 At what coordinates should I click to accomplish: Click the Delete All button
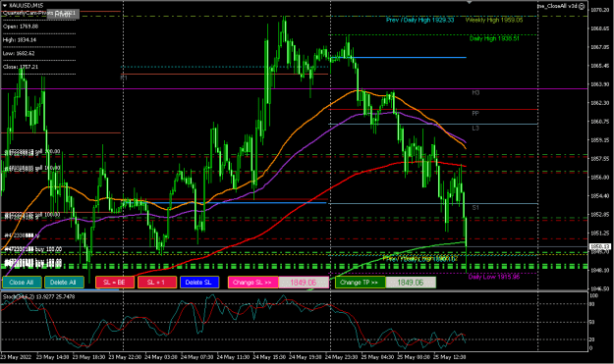(64, 283)
